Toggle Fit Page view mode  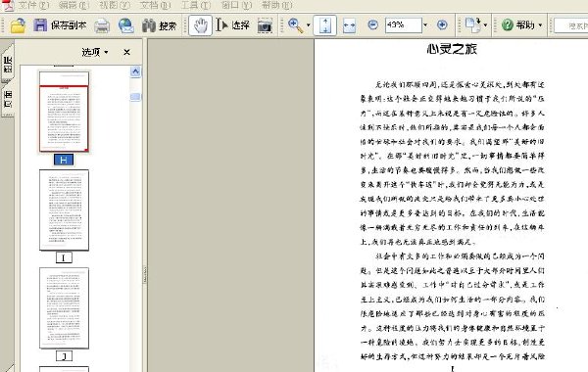coord(324,25)
